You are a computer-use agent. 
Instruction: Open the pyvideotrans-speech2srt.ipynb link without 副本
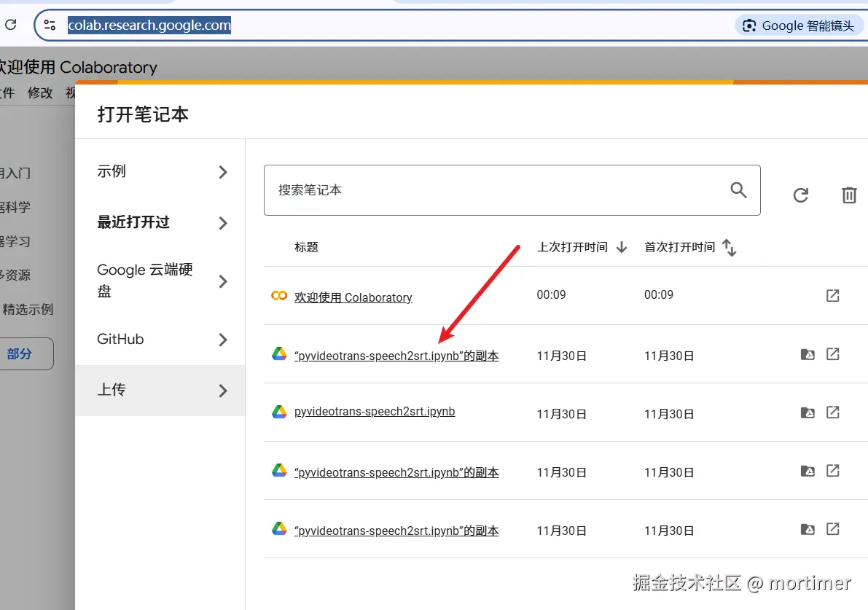[x=375, y=411]
